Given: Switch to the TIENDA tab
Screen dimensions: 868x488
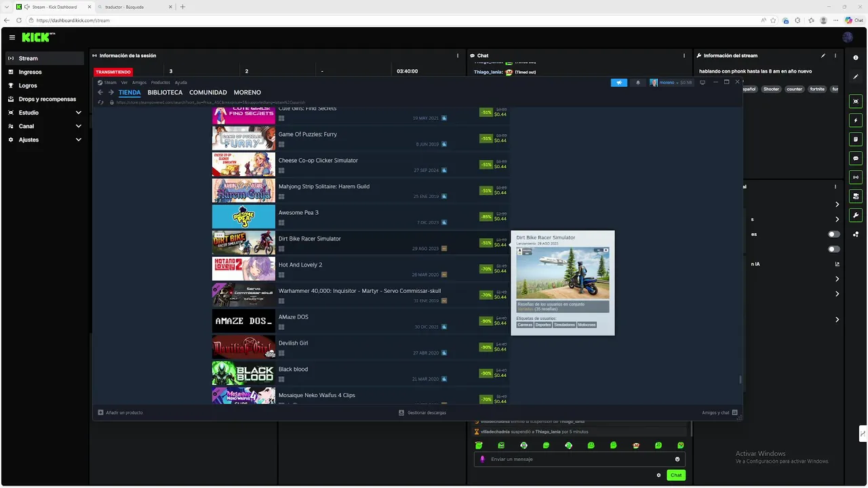Looking at the screenshot, I should 130,92.
